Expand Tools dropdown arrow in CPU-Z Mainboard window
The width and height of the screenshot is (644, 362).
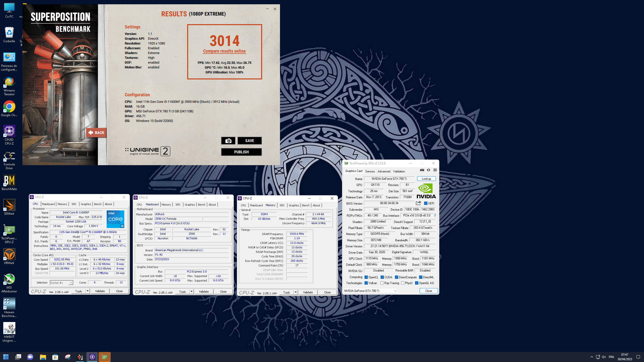[191, 292]
